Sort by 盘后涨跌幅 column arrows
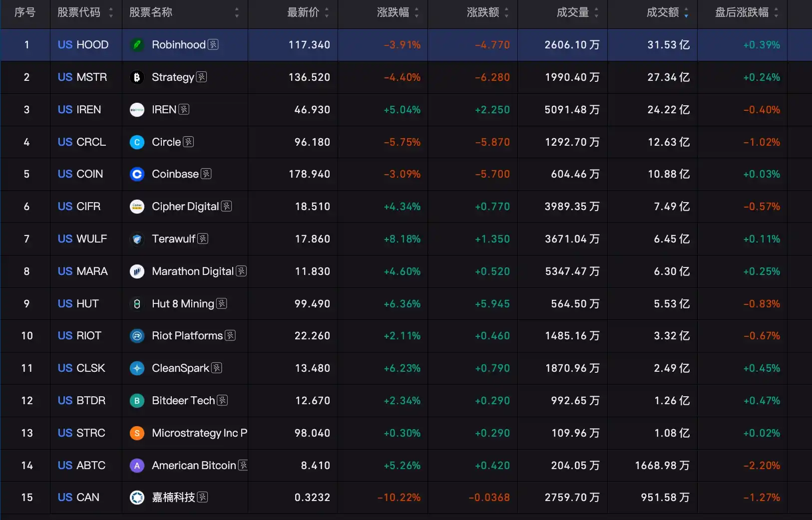Viewport: 812px width, 520px height. [x=776, y=12]
